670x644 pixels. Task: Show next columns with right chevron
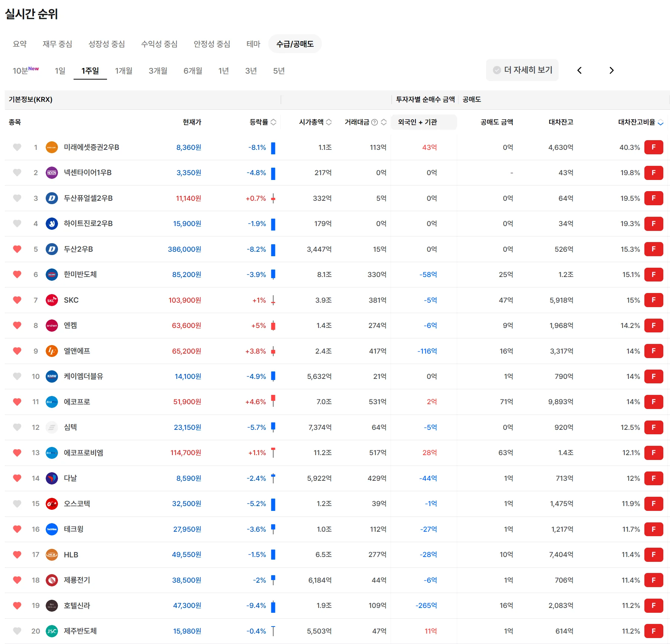[611, 70]
